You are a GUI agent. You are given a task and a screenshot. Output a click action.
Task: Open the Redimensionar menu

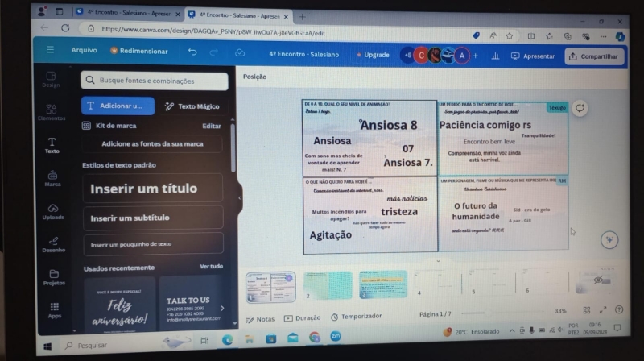pyautogui.click(x=139, y=51)
